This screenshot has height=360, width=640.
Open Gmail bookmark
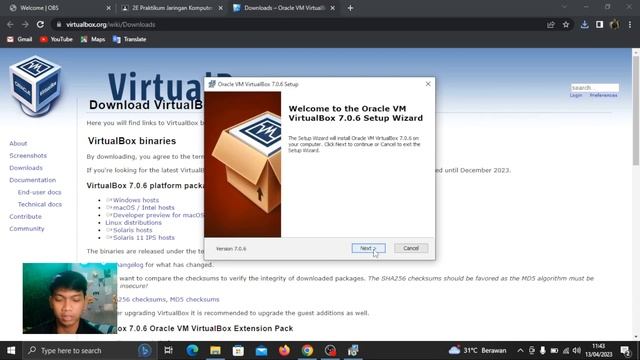[x=20, y=39]
